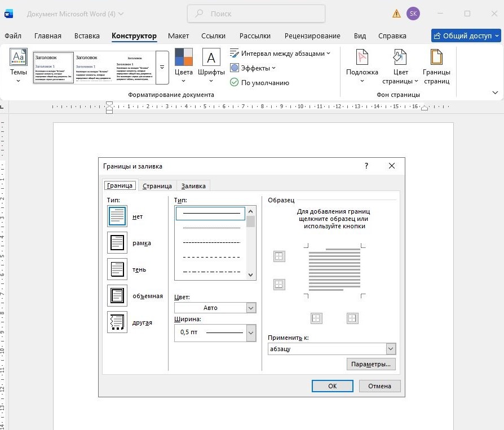Click Границы страниц page borders button
504x430 pixels.
436,67
